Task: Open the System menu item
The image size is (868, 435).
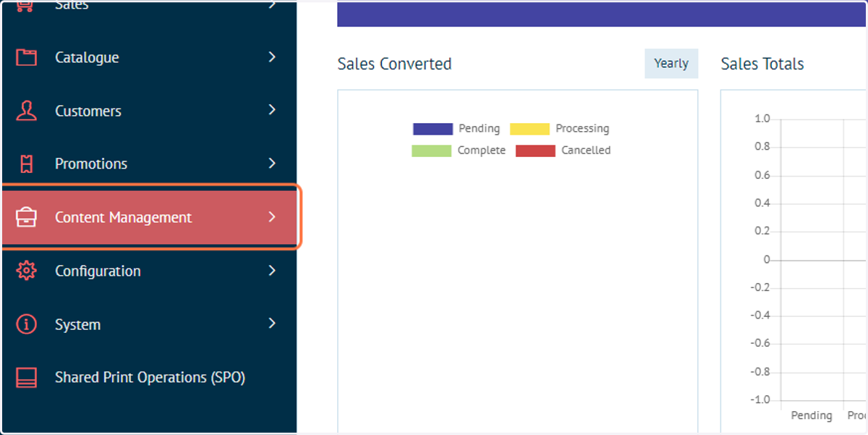Action: 148,324
